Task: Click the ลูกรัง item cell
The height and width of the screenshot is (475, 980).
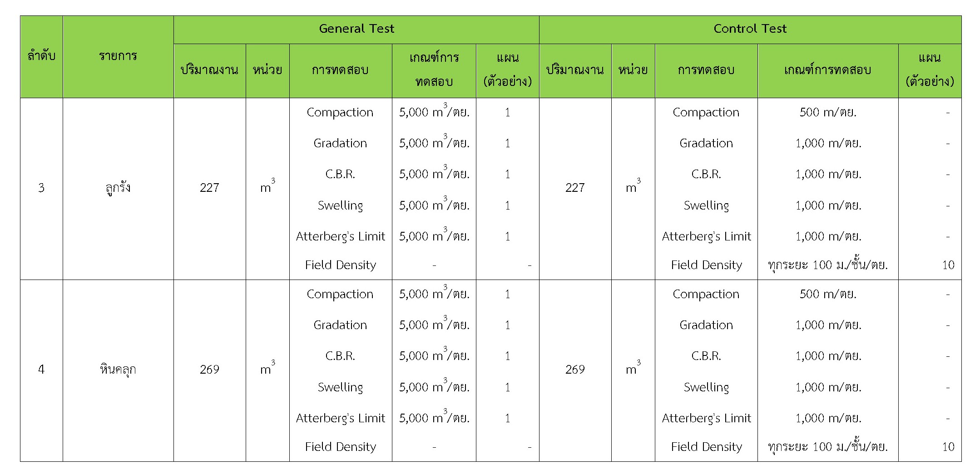Action: pyautogui.click(x=118, y=188)
